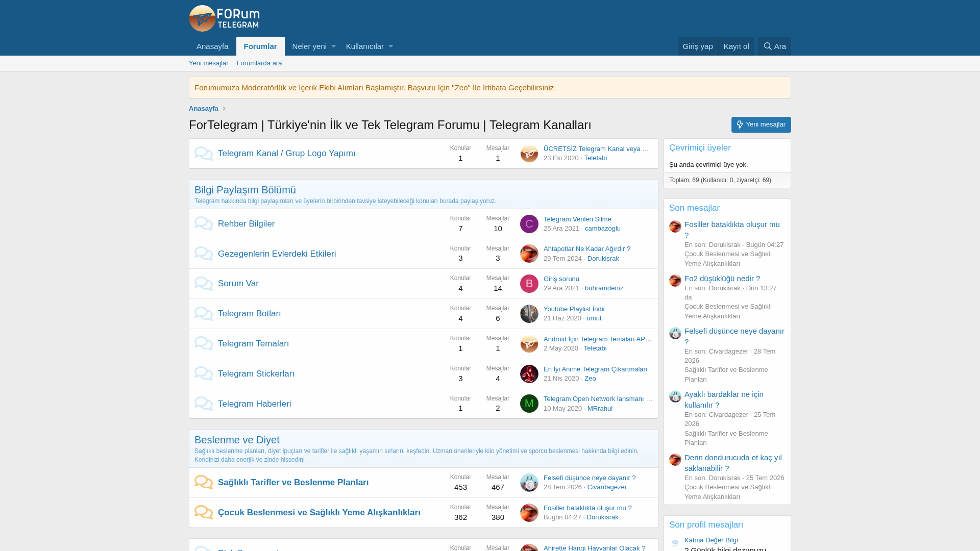Open cambazoglu purple C avatar
Screen dimensions: 980x551
point(529,224)
